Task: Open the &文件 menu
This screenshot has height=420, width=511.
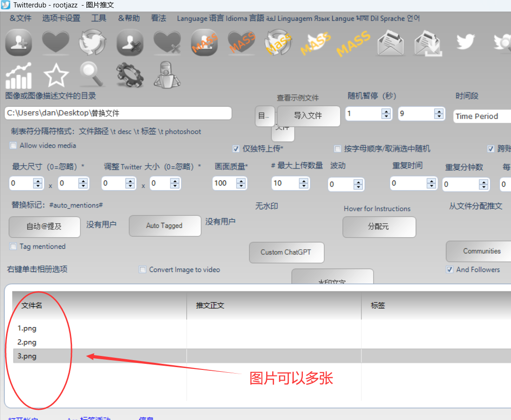Action: pos(20,18)
